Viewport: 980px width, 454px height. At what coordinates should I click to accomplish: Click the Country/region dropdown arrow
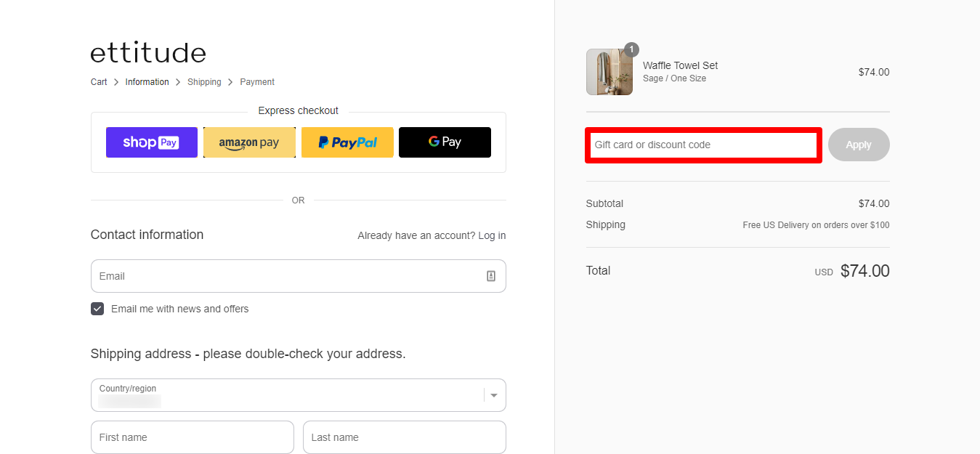(494, 395)
